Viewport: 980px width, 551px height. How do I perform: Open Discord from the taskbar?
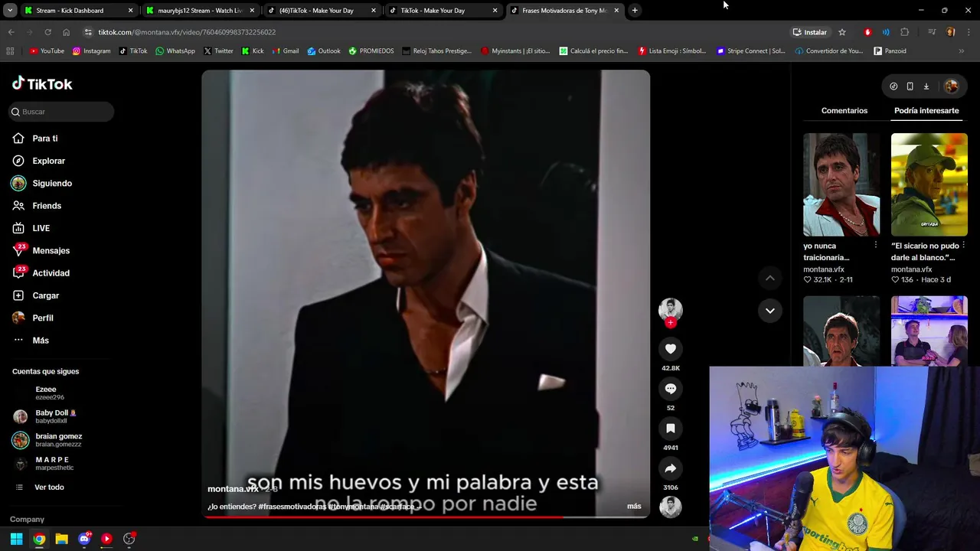tap(84, 539)
